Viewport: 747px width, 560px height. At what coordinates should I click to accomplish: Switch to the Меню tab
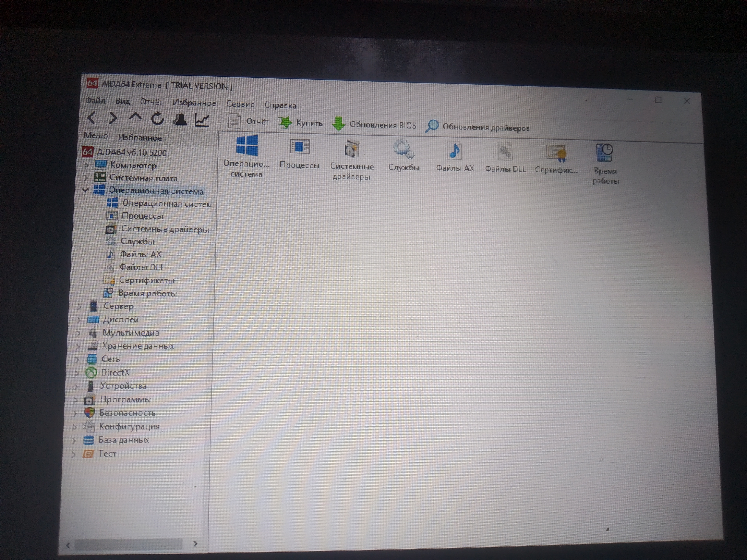tap(96, 136)
